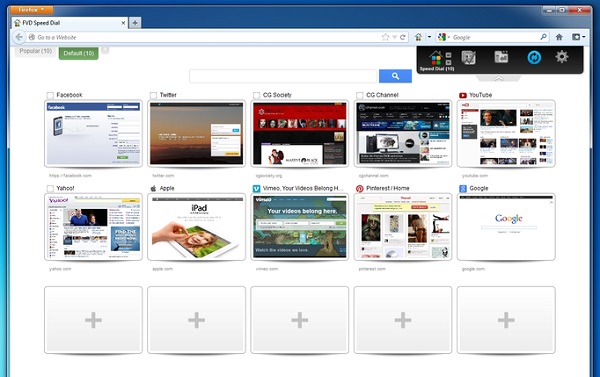The width and height of the screenshot is (600, 377).
Task: Add dial using empty tile under Yahoo
Action: (x=93, y=320)
